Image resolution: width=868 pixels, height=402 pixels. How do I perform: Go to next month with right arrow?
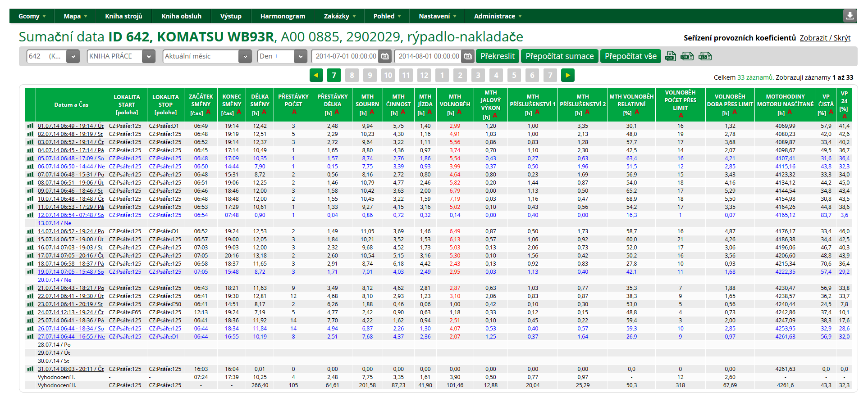pos(568,75)
